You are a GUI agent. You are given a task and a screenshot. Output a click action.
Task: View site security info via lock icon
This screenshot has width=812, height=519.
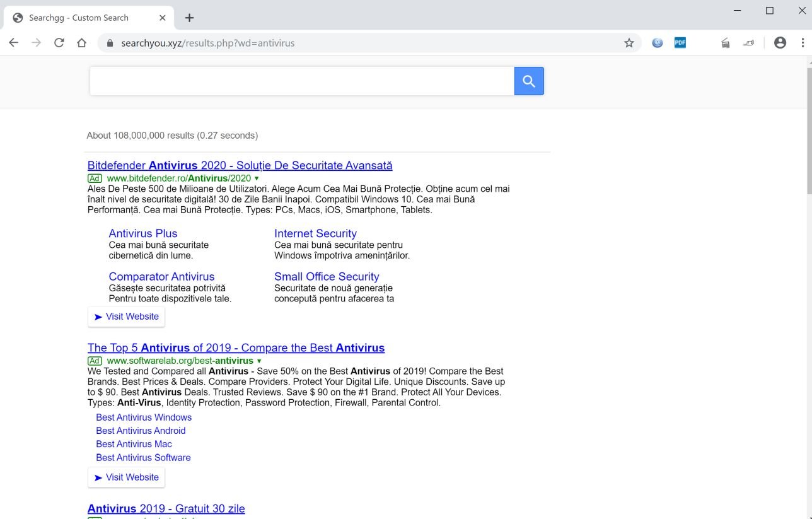pyautogui.click(x=110, y=43)
